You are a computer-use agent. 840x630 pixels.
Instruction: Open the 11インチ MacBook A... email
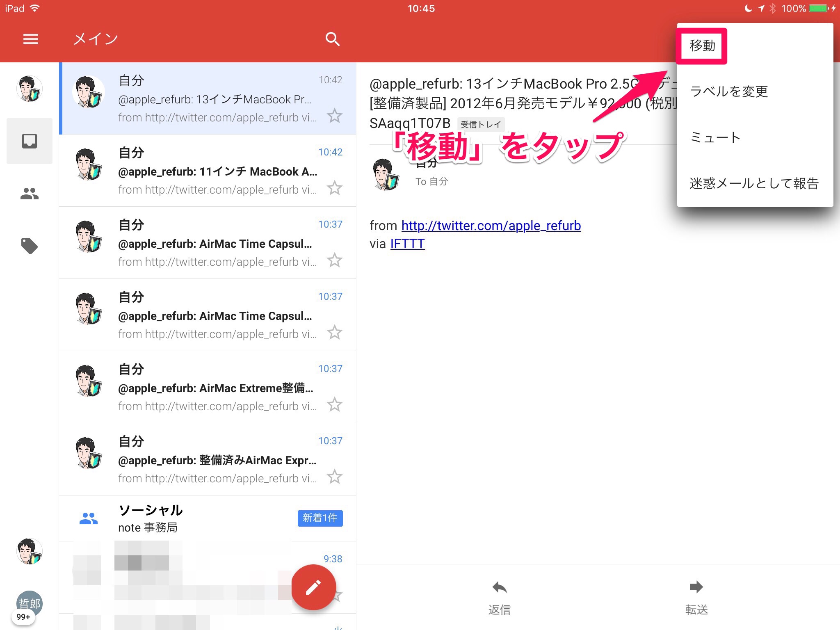click(208, 171)
